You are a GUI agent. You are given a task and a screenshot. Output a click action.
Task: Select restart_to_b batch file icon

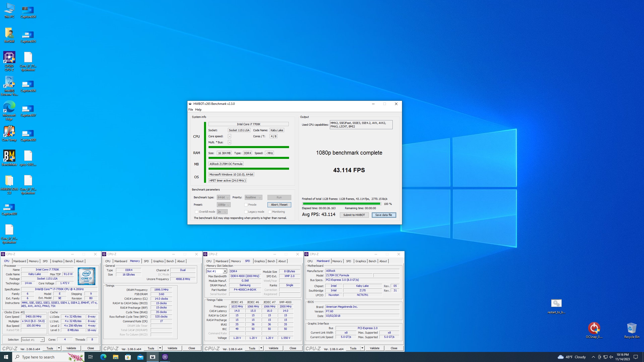(x=556, y=306)
